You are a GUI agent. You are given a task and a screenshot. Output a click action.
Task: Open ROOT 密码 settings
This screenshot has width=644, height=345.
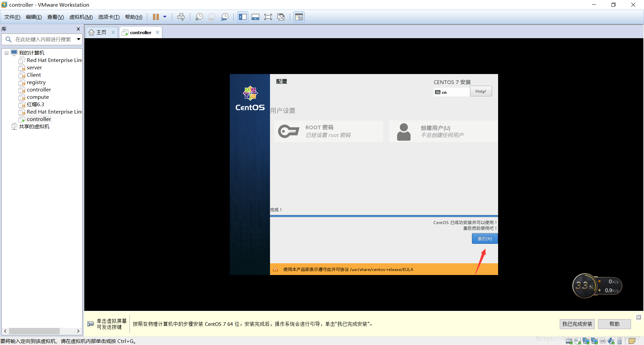(x=328, y=131)
